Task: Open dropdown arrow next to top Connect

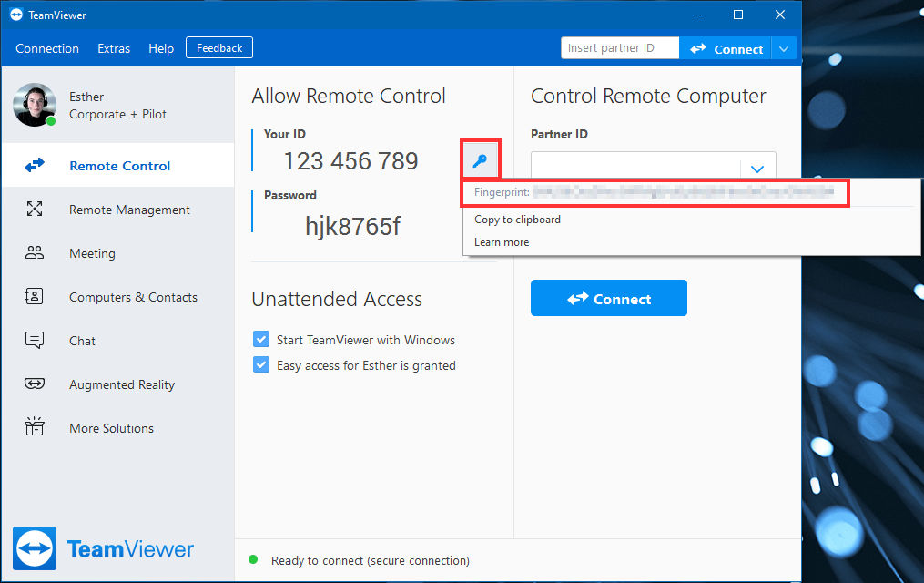Action: point(784,49)
